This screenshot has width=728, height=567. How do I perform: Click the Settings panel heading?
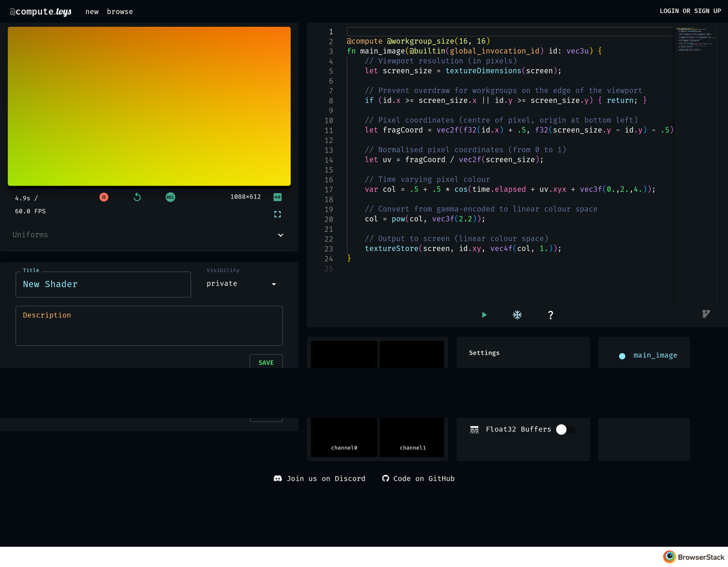[x=484, y=353]
